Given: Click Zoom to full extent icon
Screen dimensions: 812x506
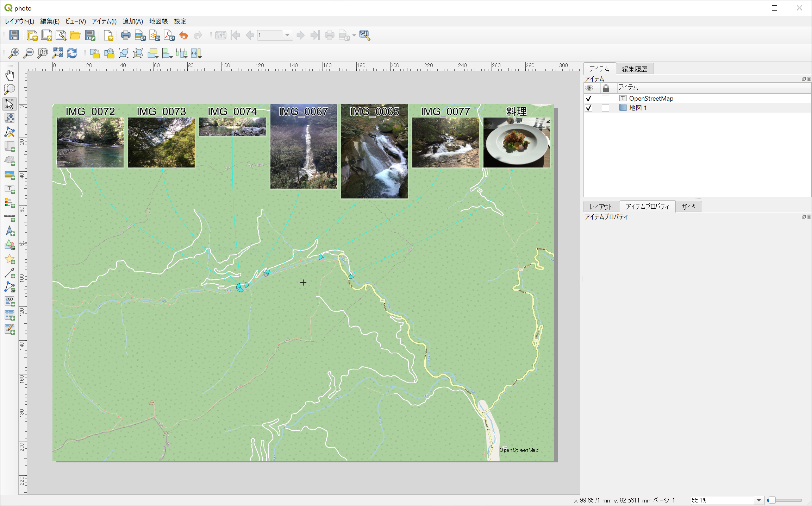Looking at the screenshot, I should 57,53.
